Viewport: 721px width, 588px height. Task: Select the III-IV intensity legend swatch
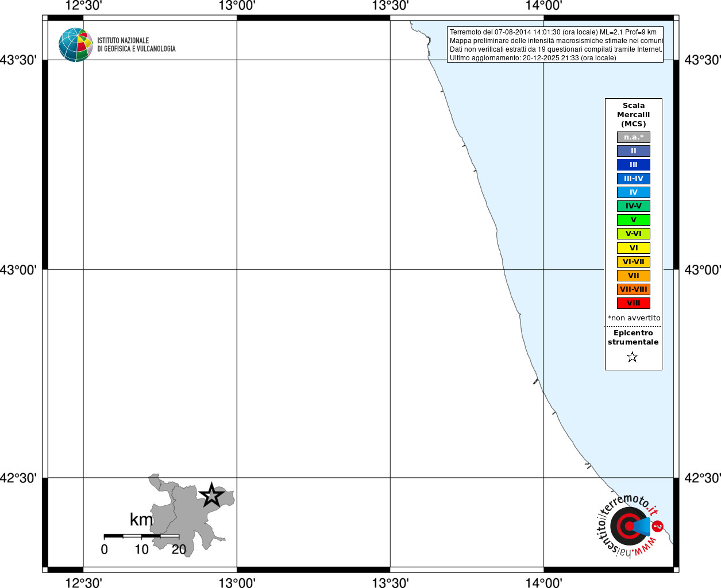[x=634, y=179]
